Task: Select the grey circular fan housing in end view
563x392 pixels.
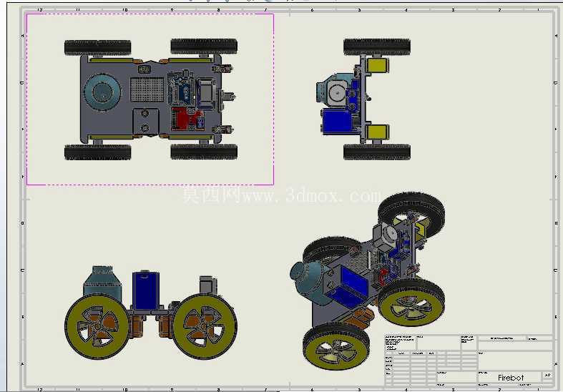Action: pyautogui.click(x=337, y=93)
